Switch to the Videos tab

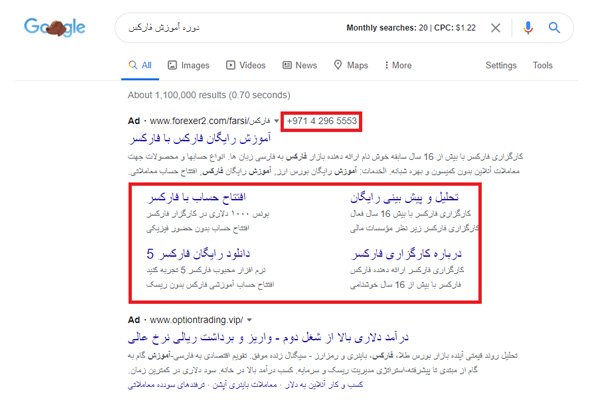click(246, 65)
